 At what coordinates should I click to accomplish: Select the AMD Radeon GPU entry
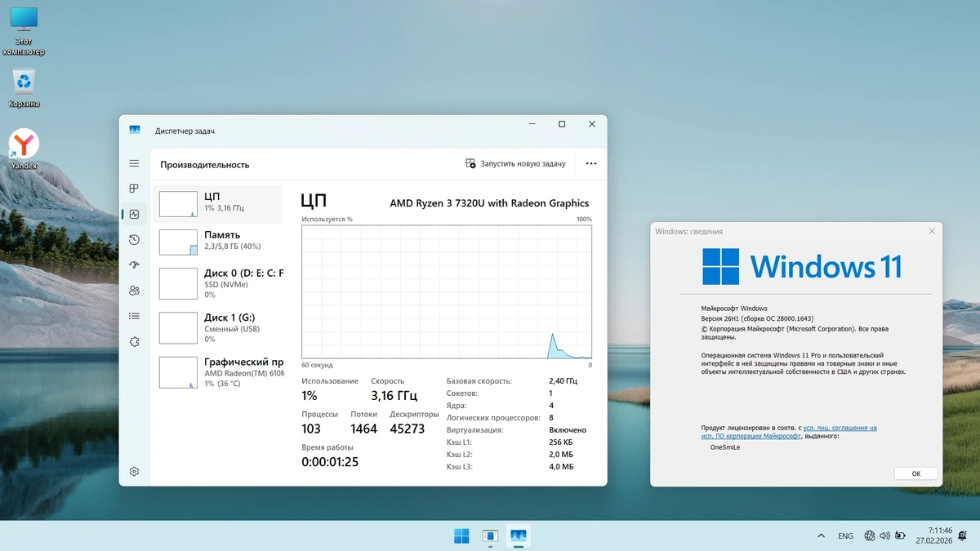tap(218, 372)
